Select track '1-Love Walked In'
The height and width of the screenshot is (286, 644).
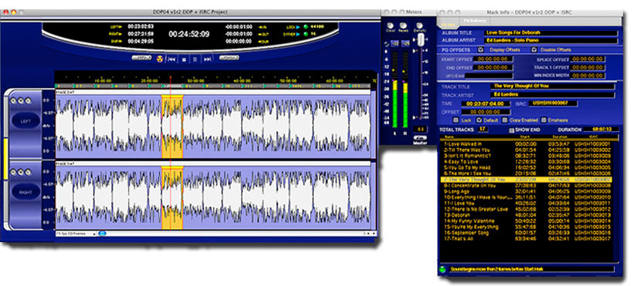coord(526,144)
